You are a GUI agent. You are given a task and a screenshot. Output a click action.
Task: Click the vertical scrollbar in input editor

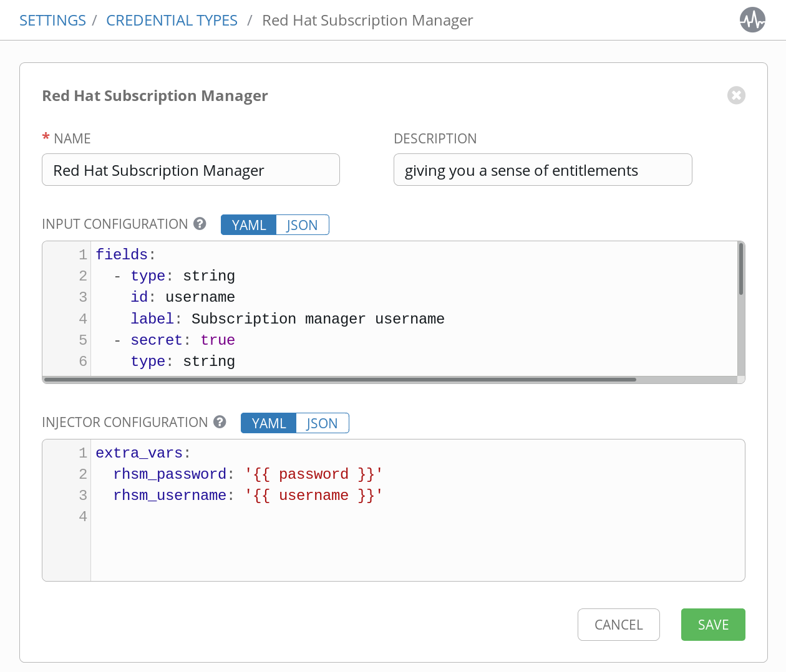741,269
